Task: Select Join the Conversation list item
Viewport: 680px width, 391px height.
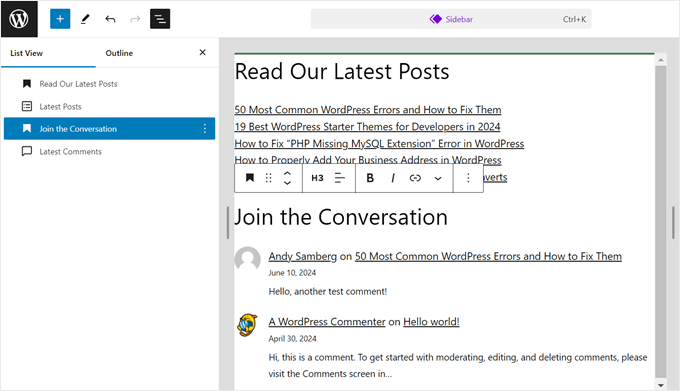Action: (109, 129)
